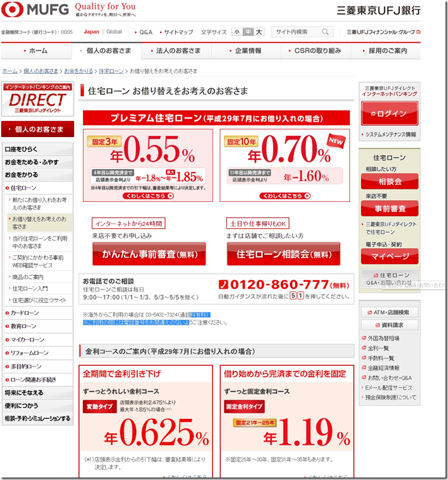Select 住宅ローン入門 sidebar item
Viewport: 448px width, 480px height.
(30, 289)
